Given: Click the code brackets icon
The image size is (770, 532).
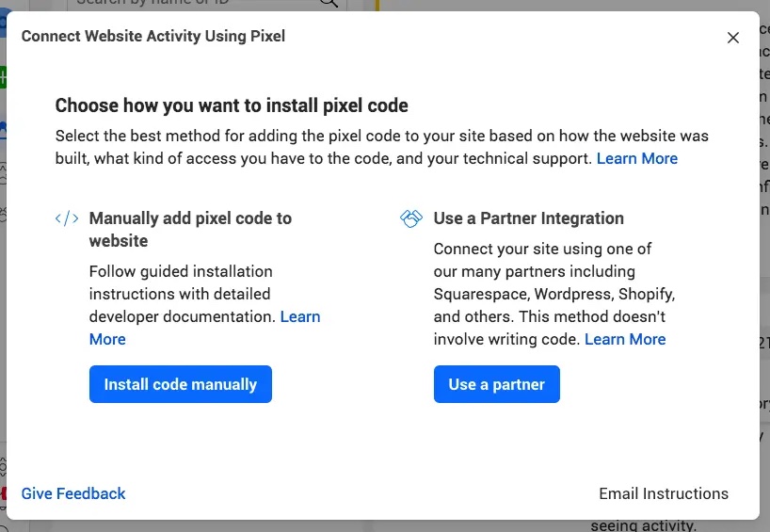Looking at the screenshot, I should pyautogui.click(x=67, y=218).
